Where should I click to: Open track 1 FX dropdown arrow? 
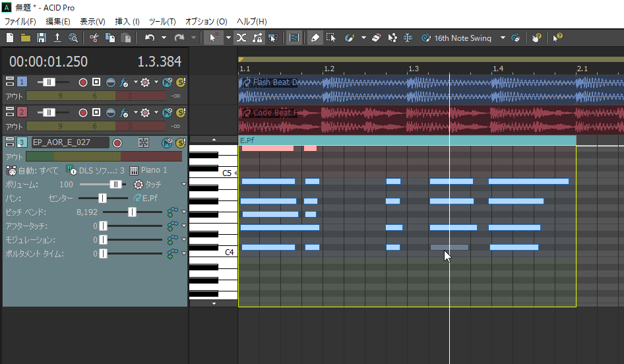coord(135,82)
